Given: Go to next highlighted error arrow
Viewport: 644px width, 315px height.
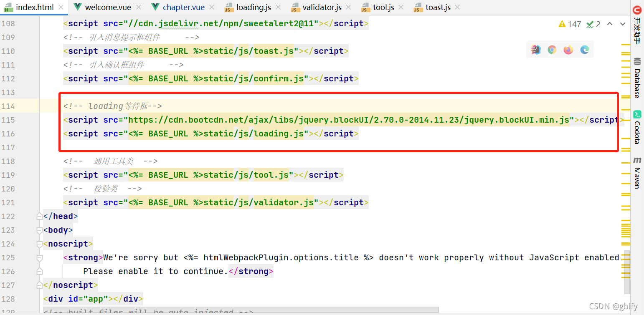Looking at the screenshot, I should 622,24.
